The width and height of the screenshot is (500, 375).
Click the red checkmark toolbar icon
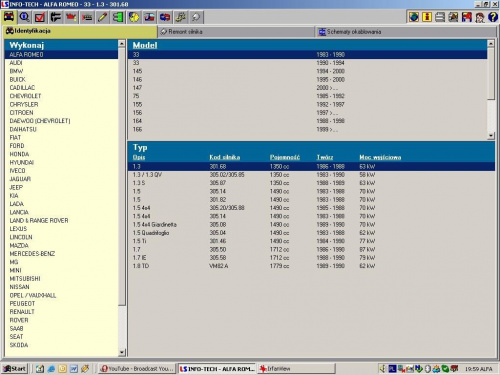click(x=40, y=17)
